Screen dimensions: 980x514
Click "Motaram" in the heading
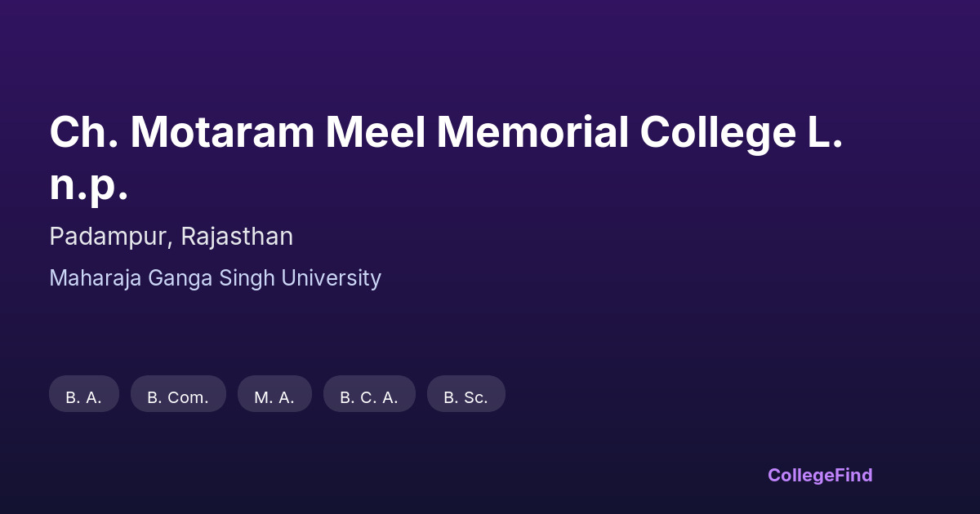(x=222, y=132)
